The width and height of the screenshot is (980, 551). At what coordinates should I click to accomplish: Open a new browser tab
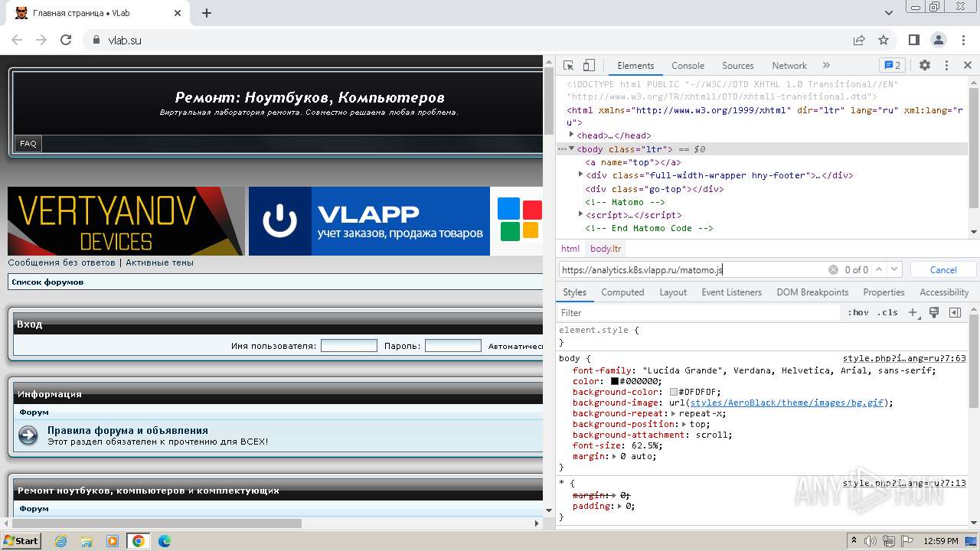click(x=207, y=13)
